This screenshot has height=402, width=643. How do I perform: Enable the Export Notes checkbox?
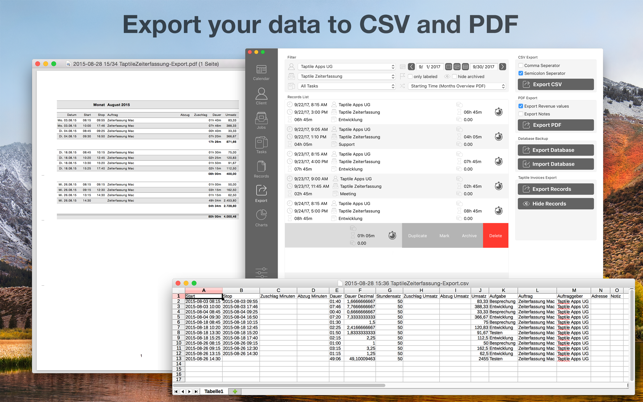(521, 114)
